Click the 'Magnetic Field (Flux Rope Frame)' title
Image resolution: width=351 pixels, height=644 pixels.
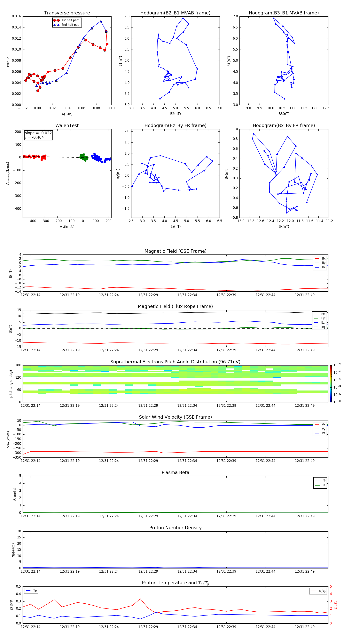pos(175,307)
